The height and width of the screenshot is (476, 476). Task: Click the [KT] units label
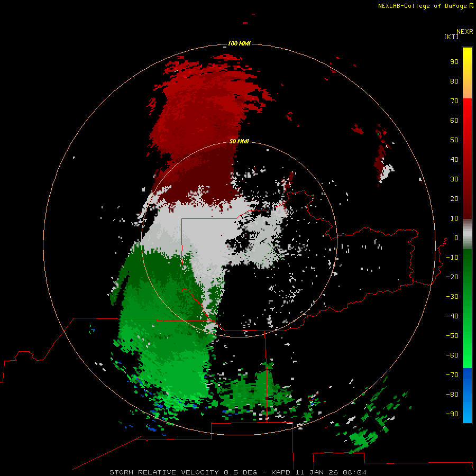click(451, 36)
